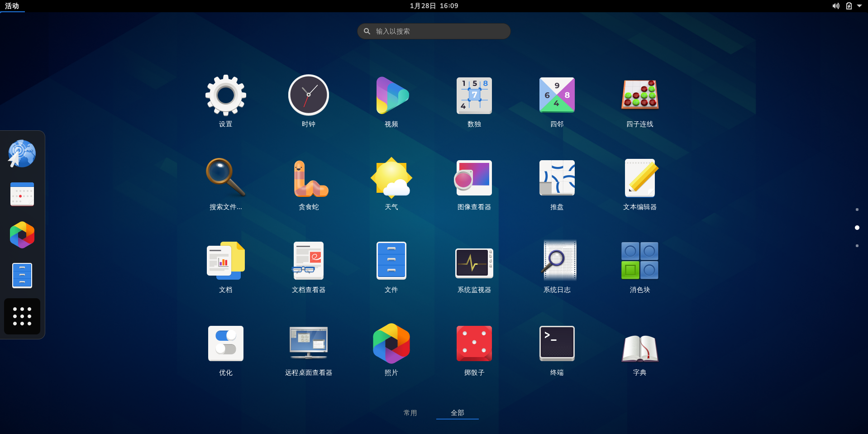Open the 设置 (Settings) app
This screenshot has width=868, height=434.
[x=226, y=100]
